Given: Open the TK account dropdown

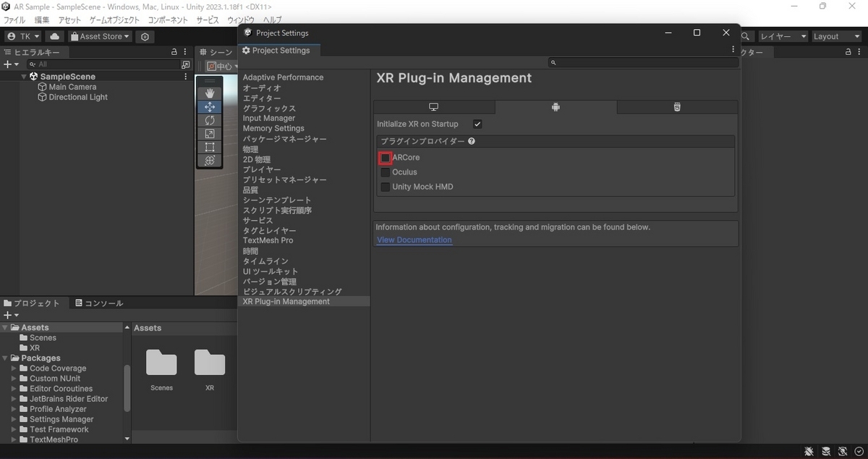Looking at the screenshot, I should (23, 36).
